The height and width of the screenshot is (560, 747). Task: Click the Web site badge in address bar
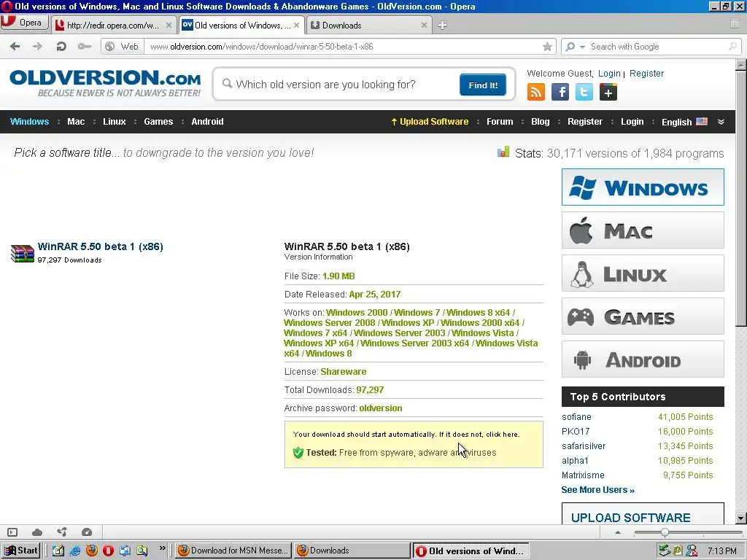click(123, 46)
